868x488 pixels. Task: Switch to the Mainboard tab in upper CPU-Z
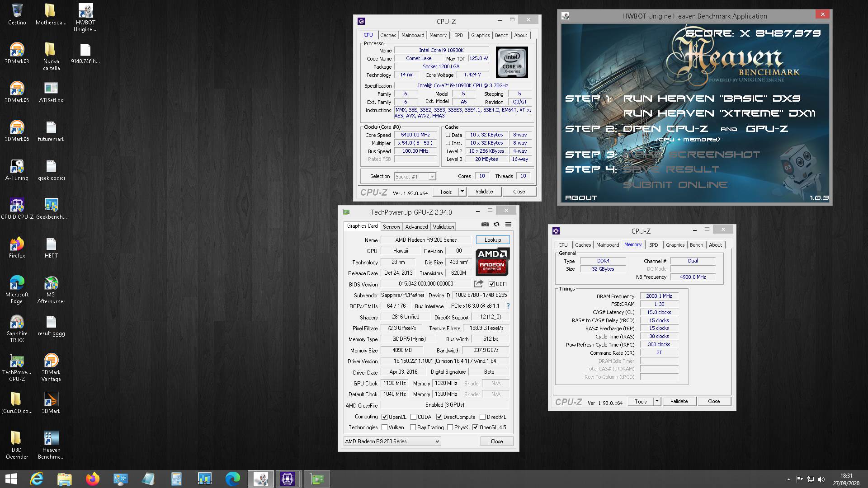pos(413,35)
